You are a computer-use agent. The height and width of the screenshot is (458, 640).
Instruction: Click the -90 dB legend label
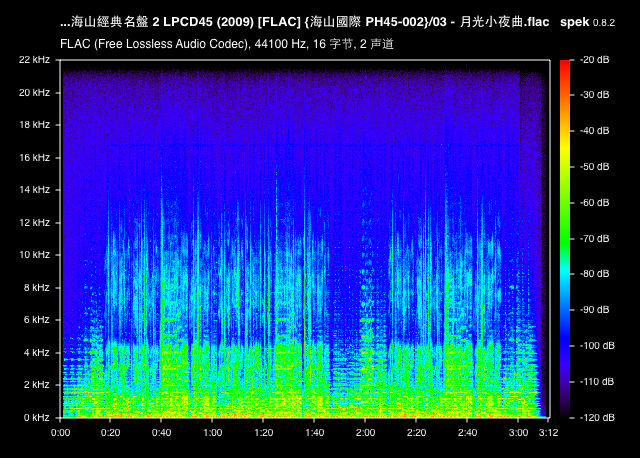click(x=595, y=309)
